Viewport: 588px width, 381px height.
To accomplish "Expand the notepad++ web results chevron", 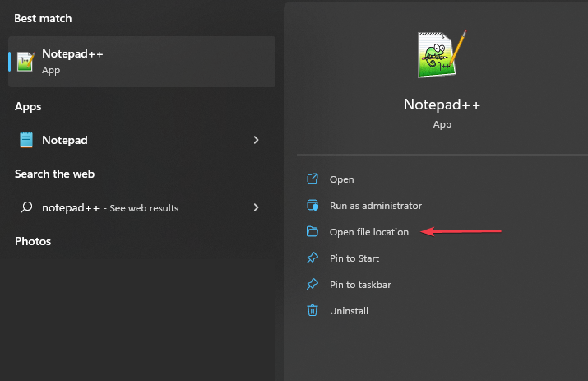I will [x=257, y=207].
